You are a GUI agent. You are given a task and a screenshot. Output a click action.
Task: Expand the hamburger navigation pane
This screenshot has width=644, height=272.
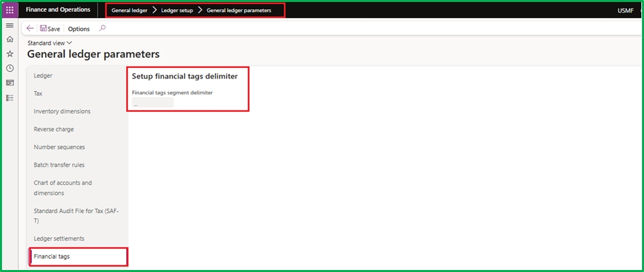[x=10, y=25]
